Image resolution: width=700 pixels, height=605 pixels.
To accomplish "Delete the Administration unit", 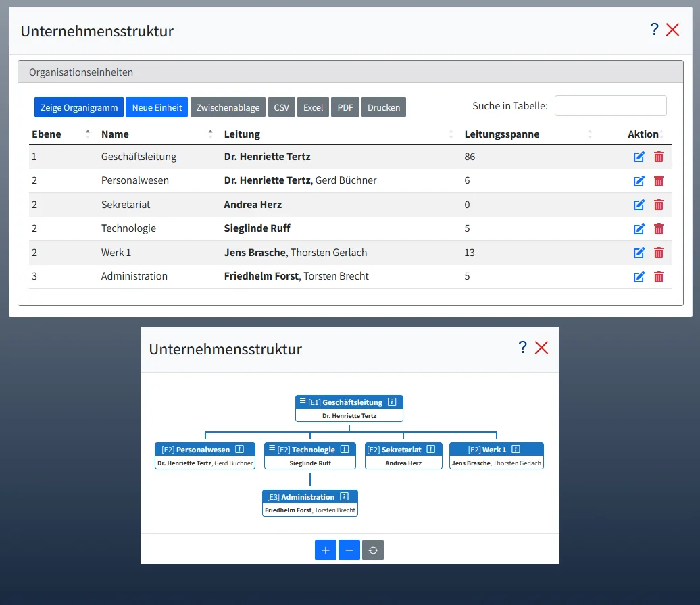I will [659, 276].
